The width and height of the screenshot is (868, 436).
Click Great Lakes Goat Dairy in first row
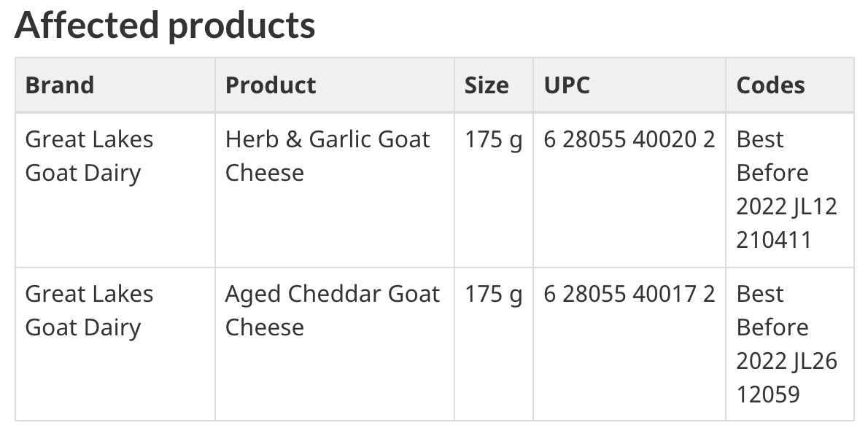click(89, 156)
